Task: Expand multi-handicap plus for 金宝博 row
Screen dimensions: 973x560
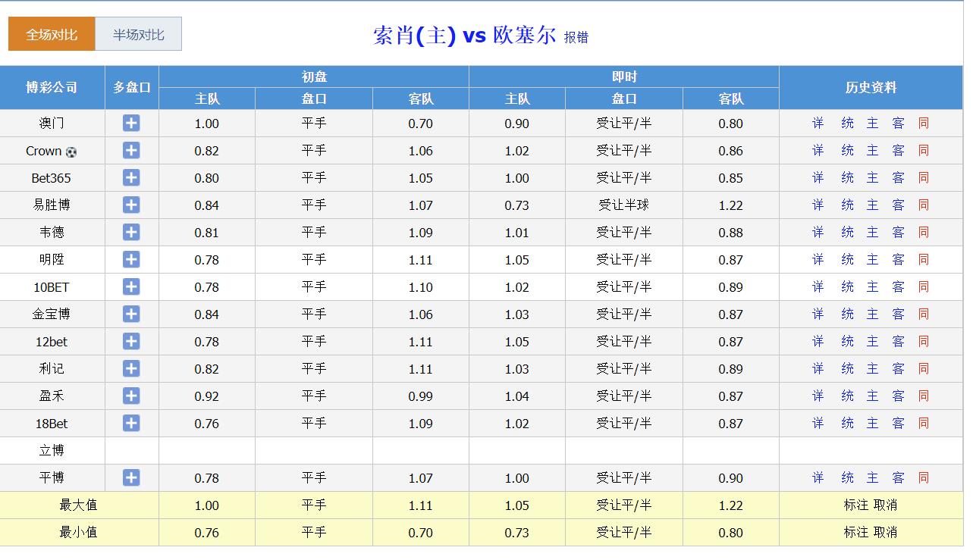Action: (x=131, y=314)
